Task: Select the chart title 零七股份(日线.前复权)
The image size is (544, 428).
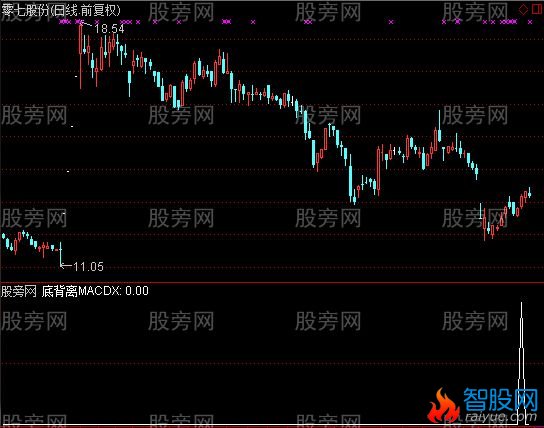Action: pos(61,10)
